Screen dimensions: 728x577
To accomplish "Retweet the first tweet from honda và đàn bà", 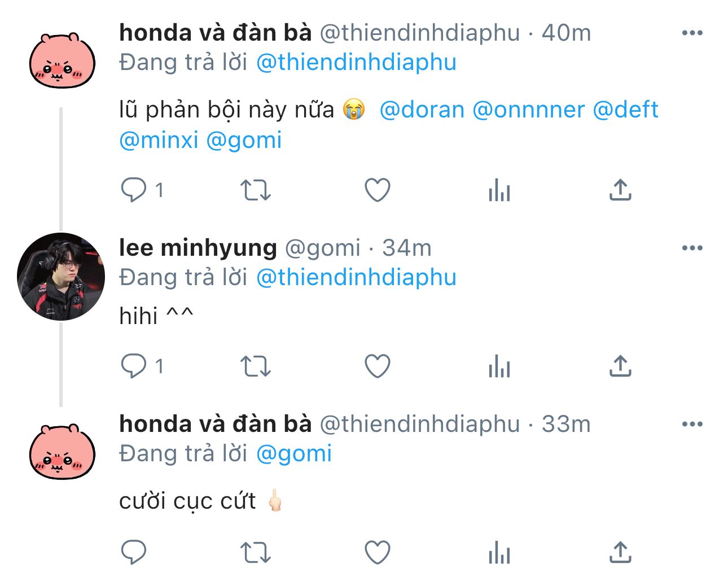I will (256, 190).
